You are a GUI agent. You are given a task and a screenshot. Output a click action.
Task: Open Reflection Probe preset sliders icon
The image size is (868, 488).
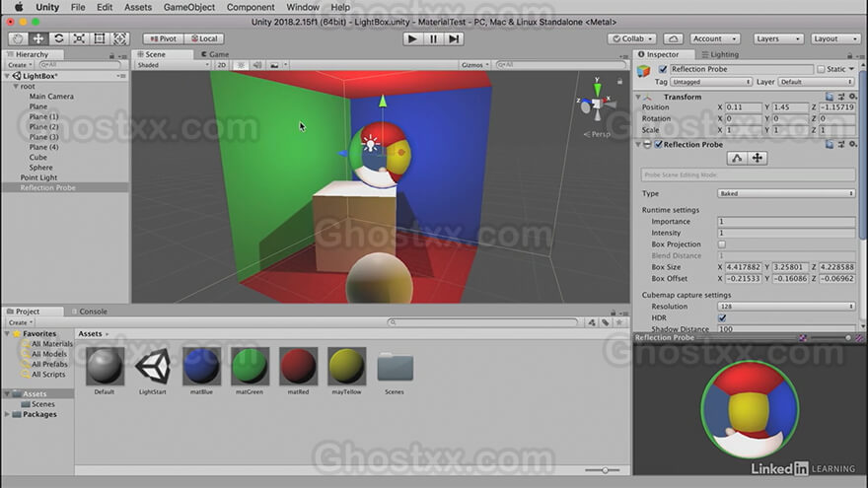pyautogui.click(x=840, y=144)
